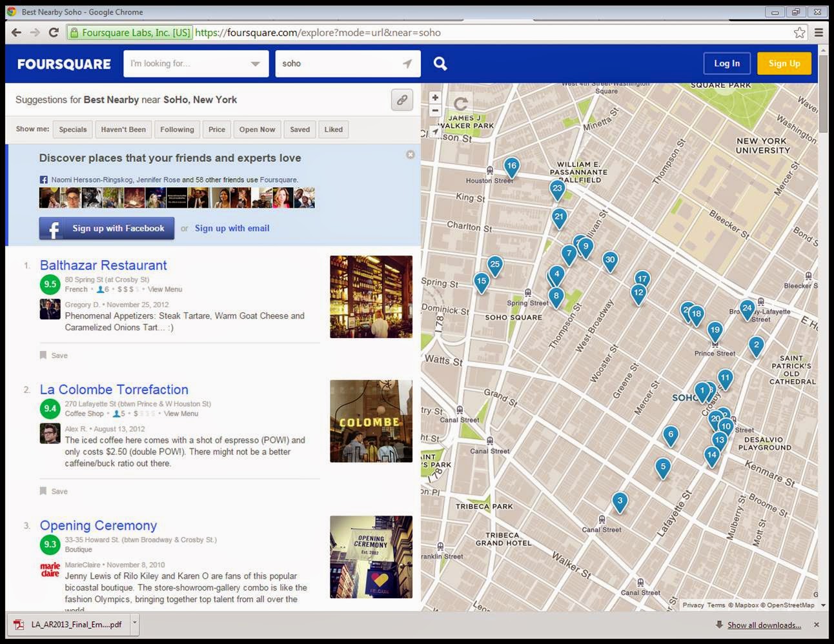The image size is (834, 644).
Task: Toggle the Following filter
Action: pos(177,130)
